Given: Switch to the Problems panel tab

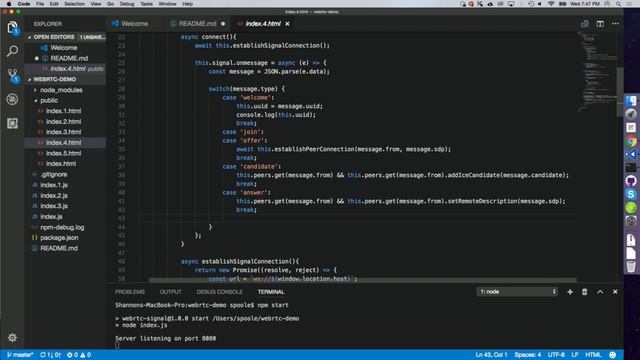Looking at the screenshot, I should [x=130, y=292].
